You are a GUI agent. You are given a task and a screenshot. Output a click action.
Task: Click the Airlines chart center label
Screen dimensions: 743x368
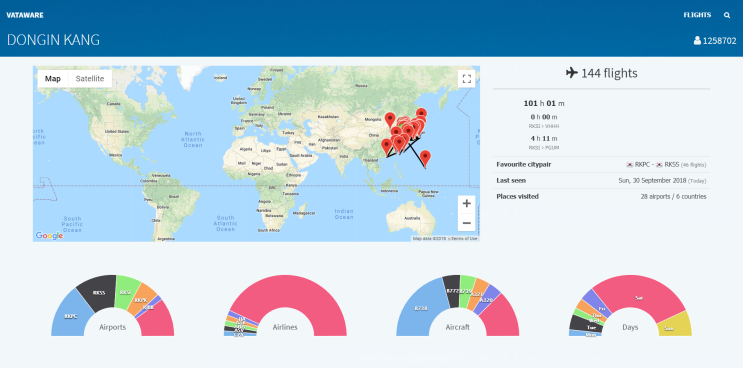[x=285, y=327]
